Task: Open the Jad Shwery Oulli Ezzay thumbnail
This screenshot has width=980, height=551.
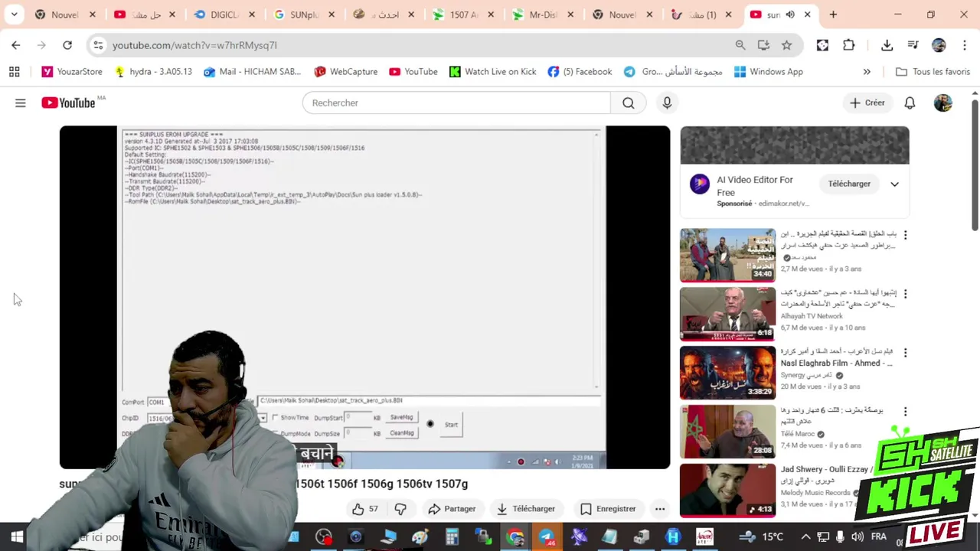Action: [727, 491]
